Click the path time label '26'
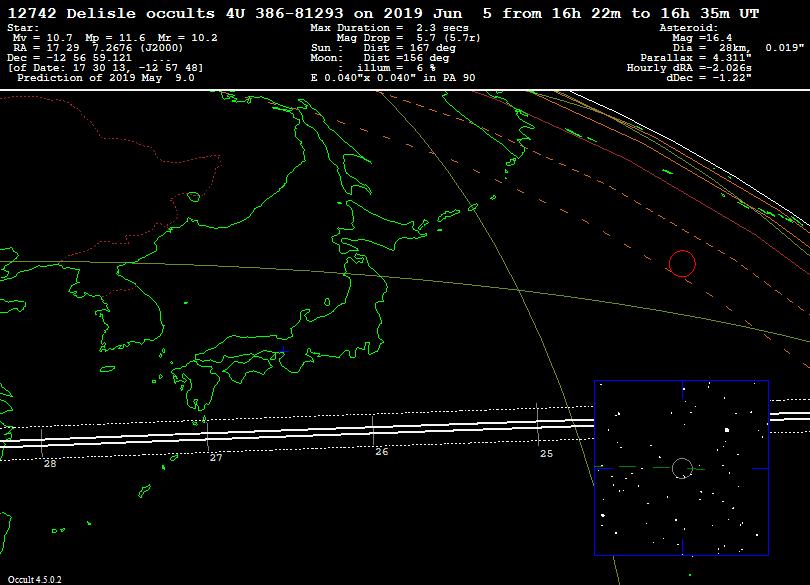 (x=382, y=452)
